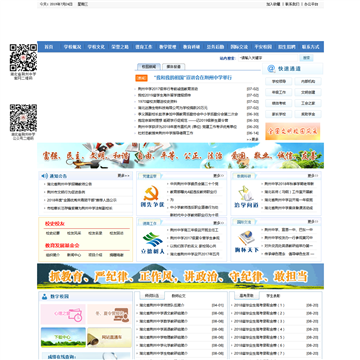Open 2018届学生高考录取金榜（7）
The height and width of the screenshot is (360, 360).
259,353
